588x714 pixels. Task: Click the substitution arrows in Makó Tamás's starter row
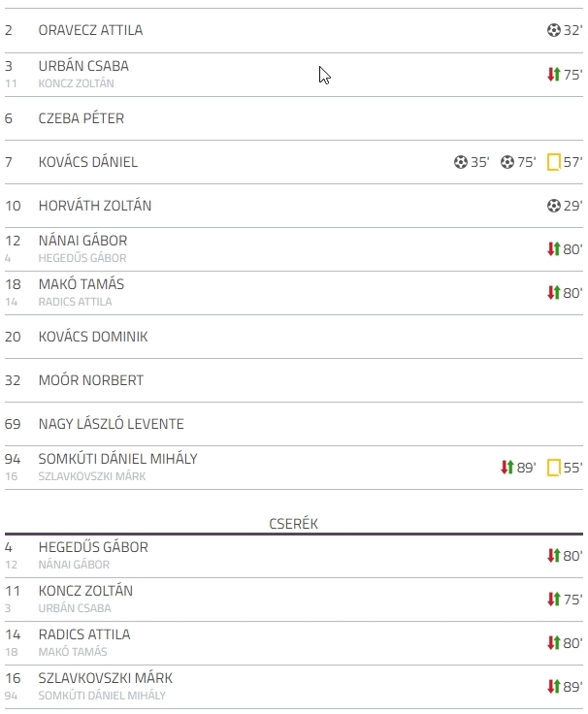553,292
